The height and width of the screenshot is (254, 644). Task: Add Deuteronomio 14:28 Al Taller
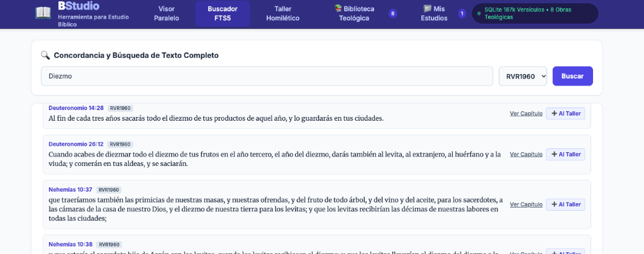click(565, 114)
